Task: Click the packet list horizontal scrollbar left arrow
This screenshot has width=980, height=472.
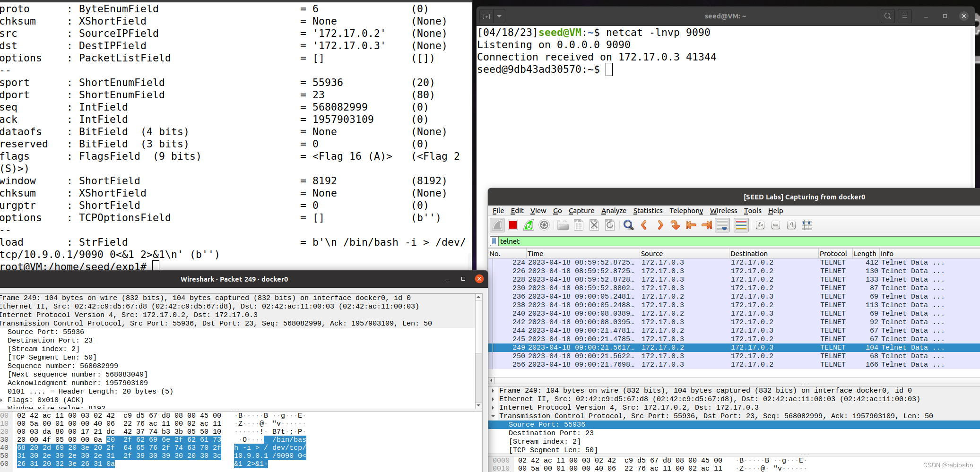Action: tap(492, 380)
